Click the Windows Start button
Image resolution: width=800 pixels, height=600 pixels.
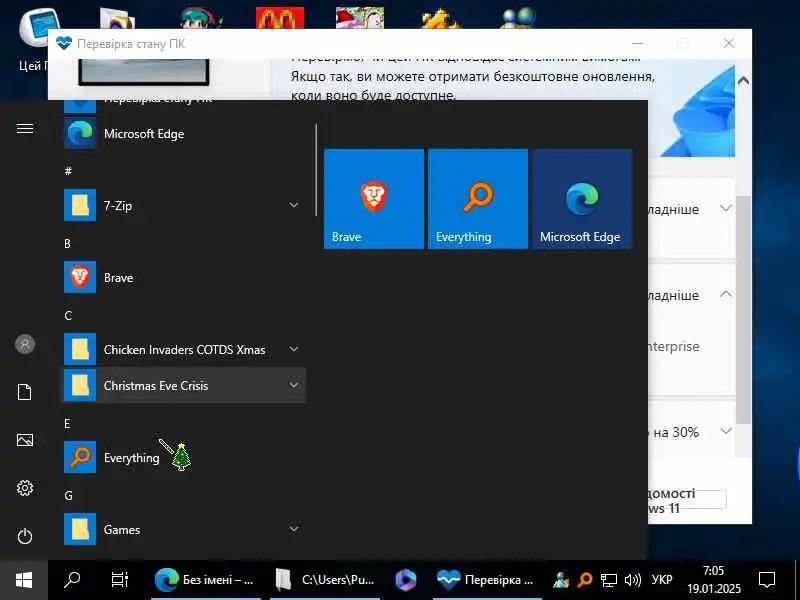click(x=24, y=580)
